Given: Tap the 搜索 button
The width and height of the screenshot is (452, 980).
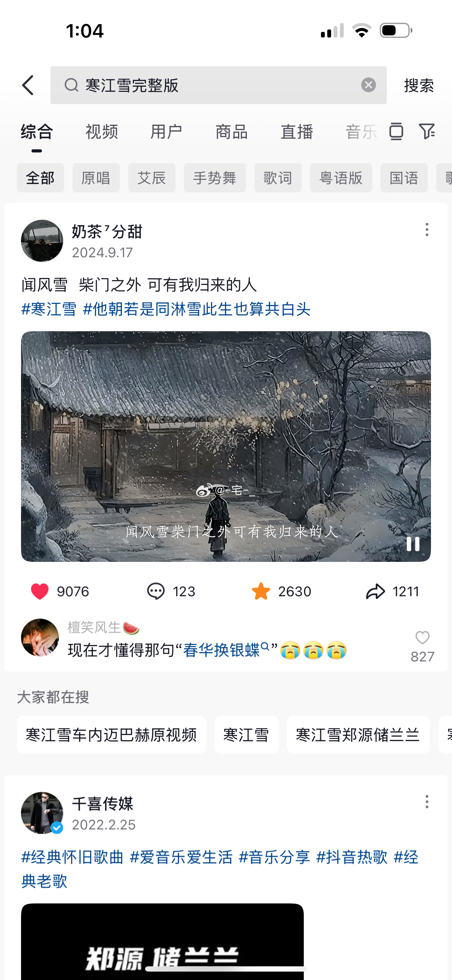Looking at the screenshot, I should pyautogui.click(x=419, y=85).
